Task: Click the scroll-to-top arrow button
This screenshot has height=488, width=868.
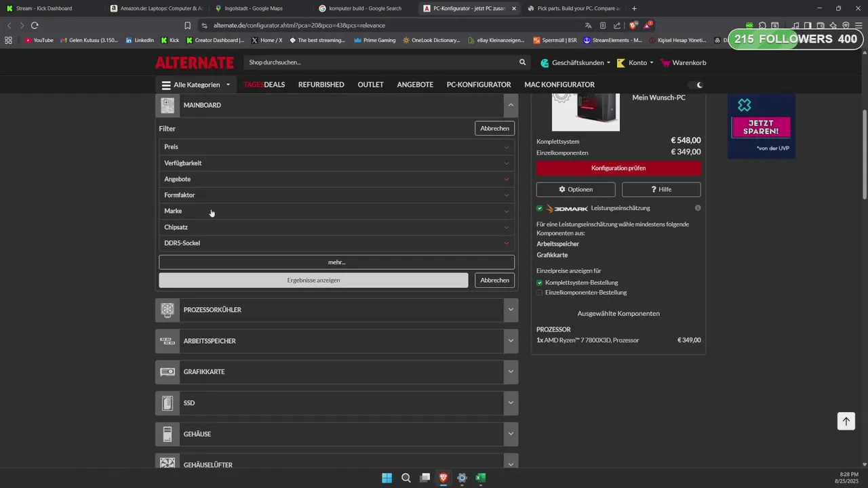Action: (846, 421)
